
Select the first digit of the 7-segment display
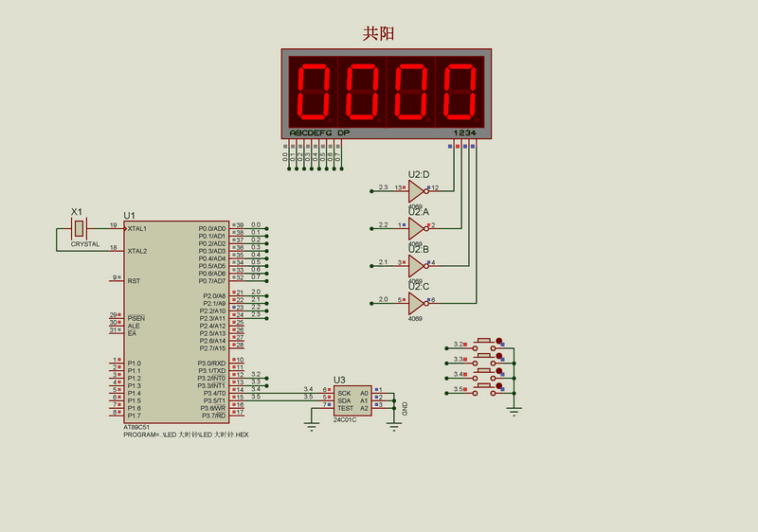coord(314,92)
